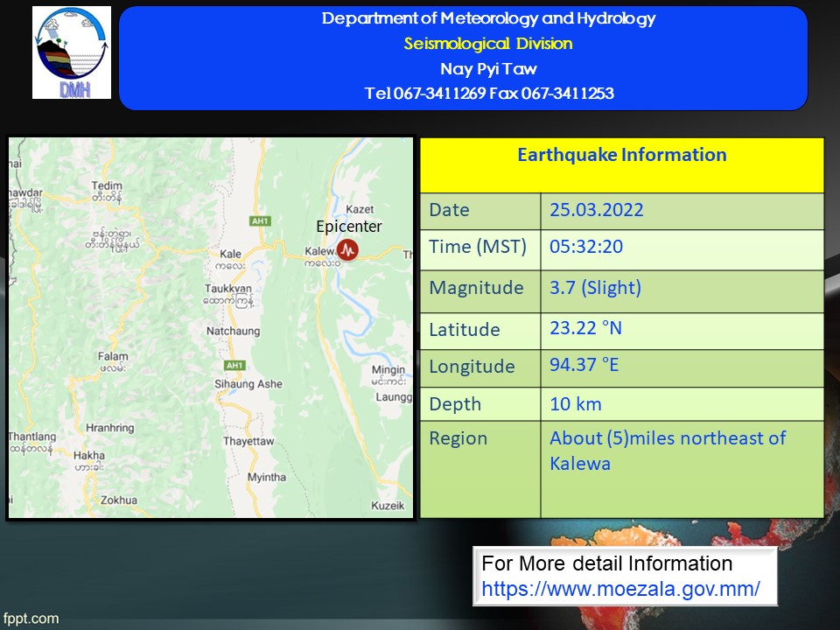The height and width of the screenshot is (630, 840).
Task: Click the Taukkyan label on the map
Action: pos(227,288)
